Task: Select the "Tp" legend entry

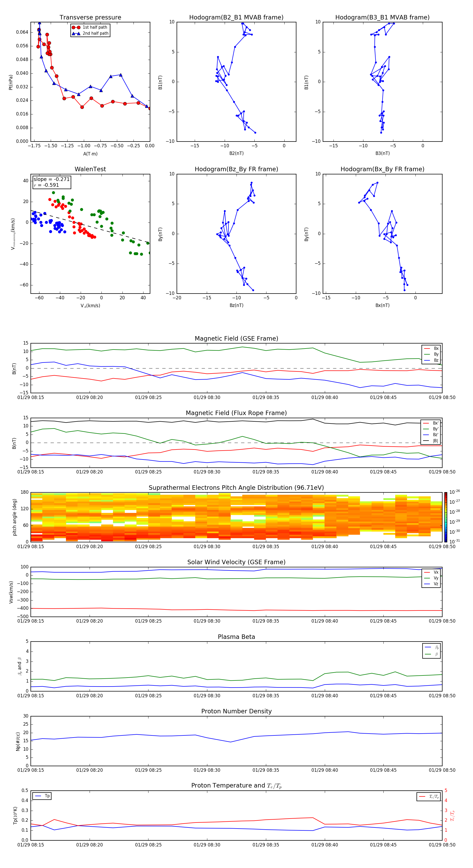Action: tap(42, 796)
